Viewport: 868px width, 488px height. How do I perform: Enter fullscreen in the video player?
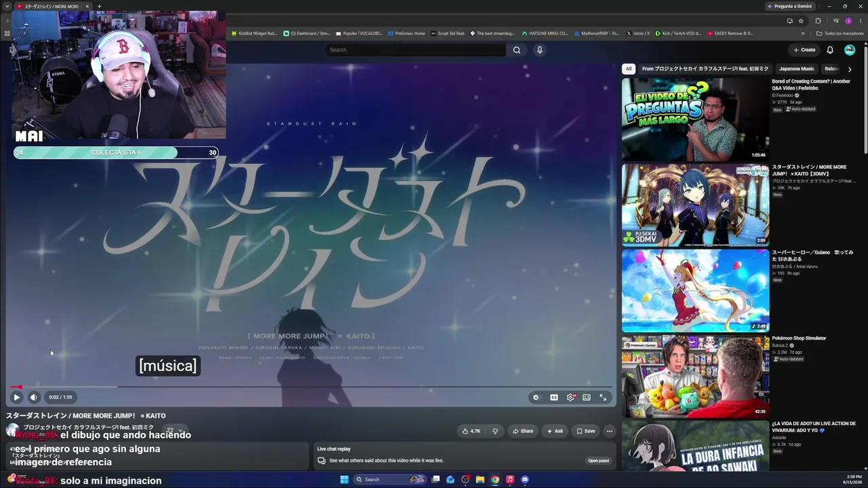point(603,397)
